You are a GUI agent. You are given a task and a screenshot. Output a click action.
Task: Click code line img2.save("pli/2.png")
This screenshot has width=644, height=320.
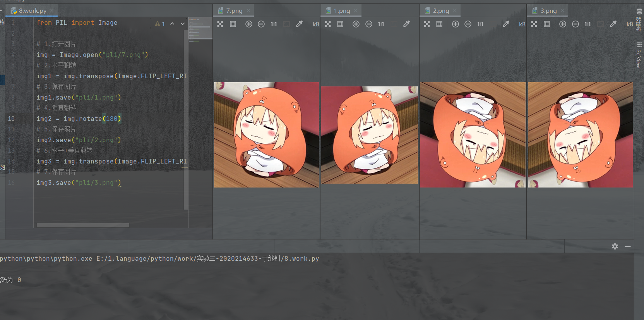click(79, 140)
